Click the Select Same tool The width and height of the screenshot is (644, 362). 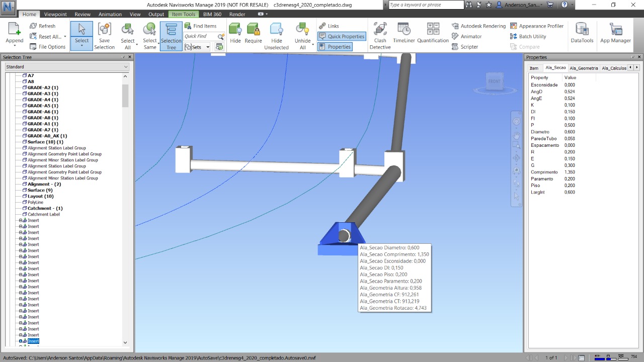point(150,36)
